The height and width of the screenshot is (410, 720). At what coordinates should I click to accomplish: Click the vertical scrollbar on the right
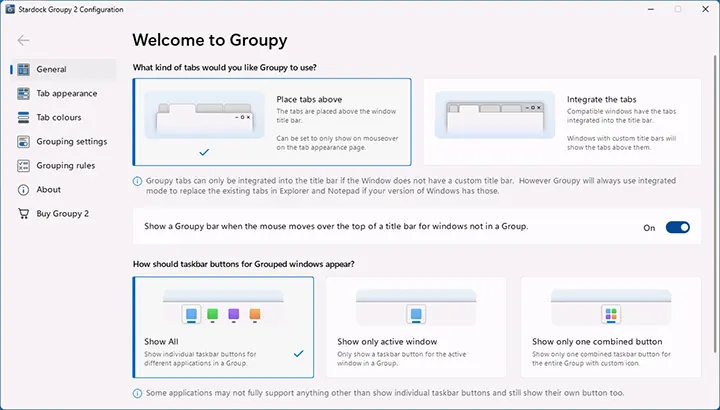tap(714, 204)
